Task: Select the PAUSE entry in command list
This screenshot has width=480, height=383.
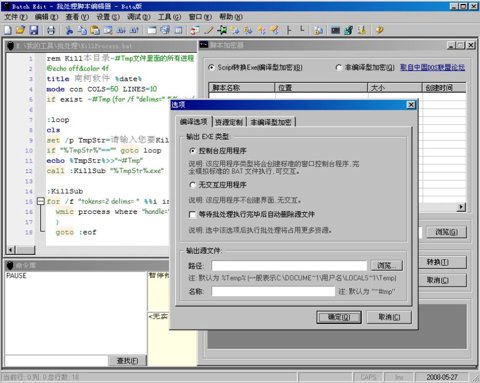Action: 16,276
